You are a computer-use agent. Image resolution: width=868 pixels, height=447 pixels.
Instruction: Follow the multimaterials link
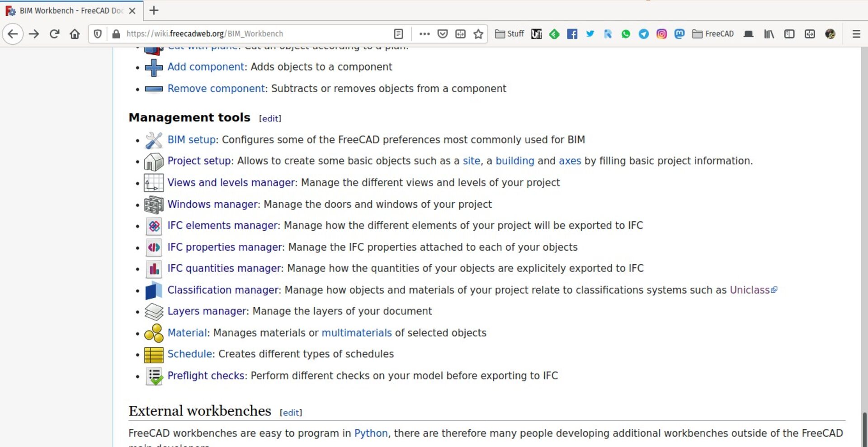coord(357,333)
